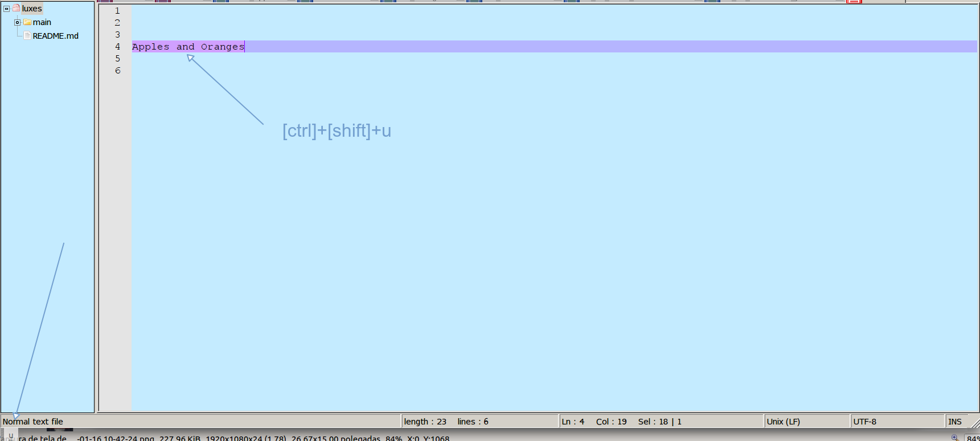The image size is (980, 441).
Task: Click line number 6 in the margin
Action: tap(117, 71)
